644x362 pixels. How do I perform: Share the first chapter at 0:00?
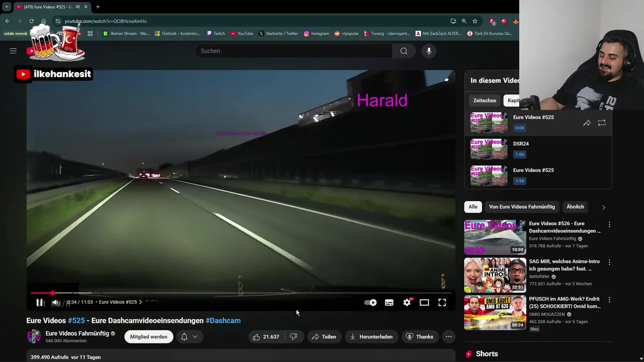pos(587,123)
